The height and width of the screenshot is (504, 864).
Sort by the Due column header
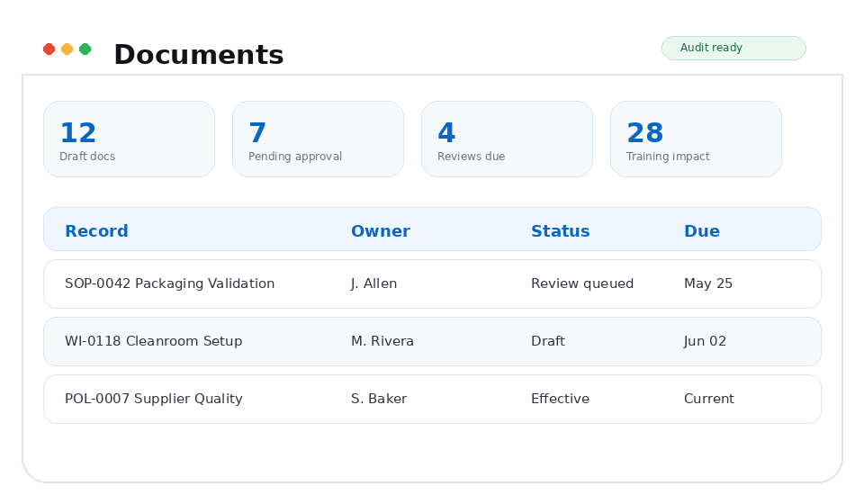click(x=701, y=230)
